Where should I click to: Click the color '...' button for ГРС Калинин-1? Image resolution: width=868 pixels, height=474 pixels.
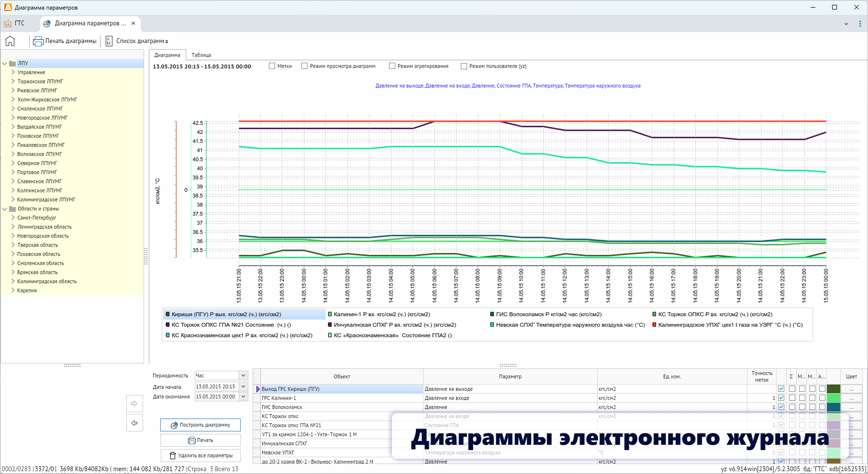click(x=851, y=398)
